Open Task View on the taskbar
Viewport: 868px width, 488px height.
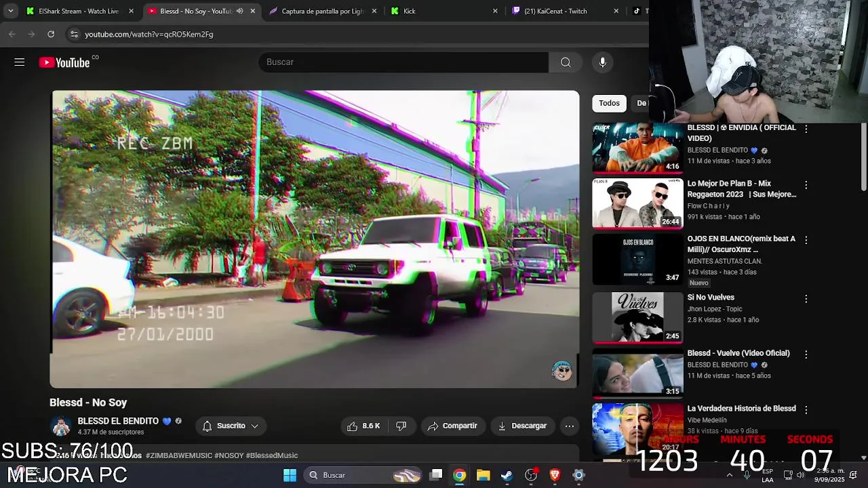point(436,475)
